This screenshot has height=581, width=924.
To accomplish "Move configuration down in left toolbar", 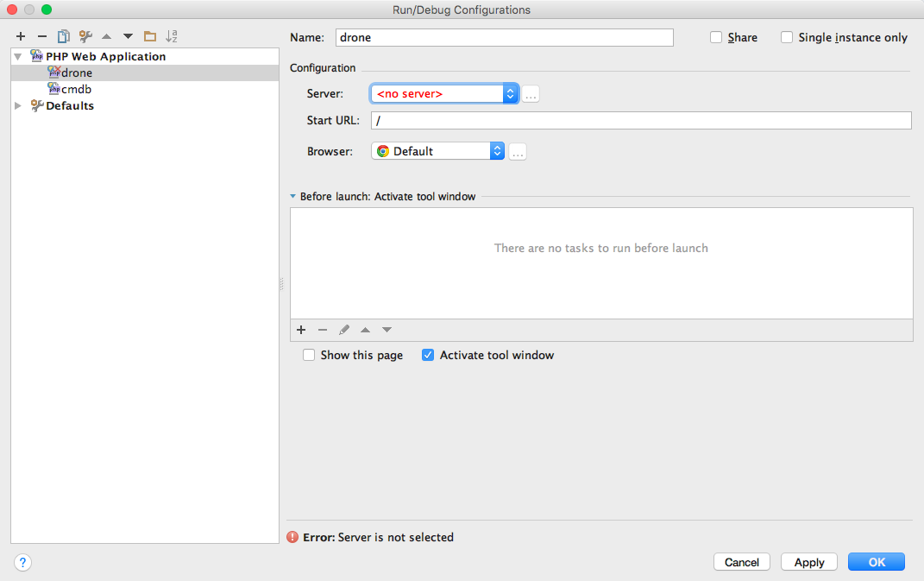I will tap(128, 36).
